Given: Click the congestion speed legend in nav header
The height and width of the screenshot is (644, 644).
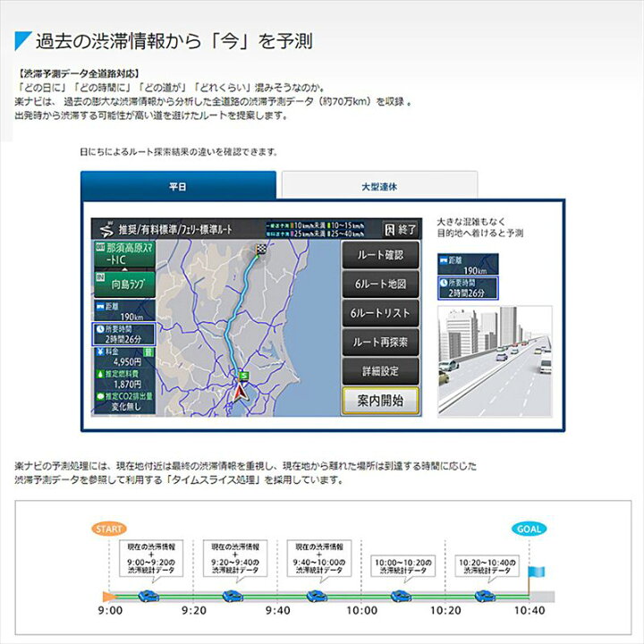Looking at the screenshot, I should pos(315,229).
